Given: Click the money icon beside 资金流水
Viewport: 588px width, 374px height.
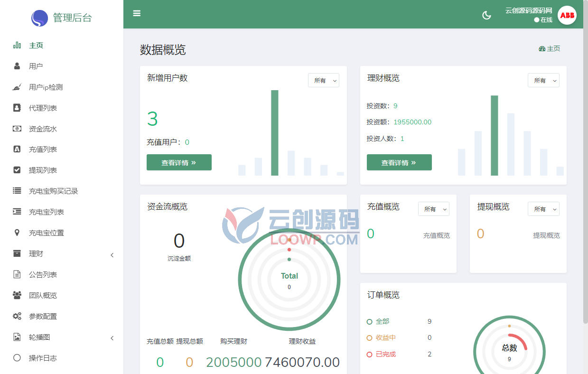Looking at the screenshot, I should (x=17, y=129).
